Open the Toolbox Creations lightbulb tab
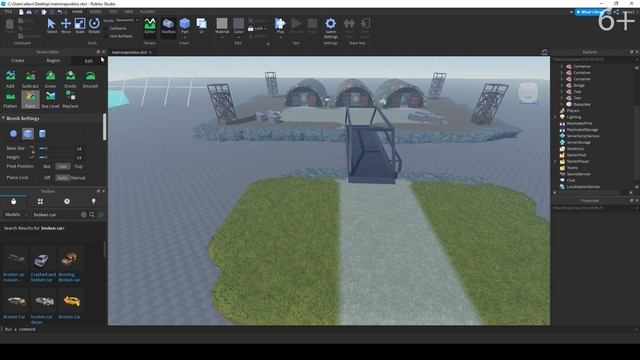The height and width of the screenshot is (360, 640). pos(93,201)
